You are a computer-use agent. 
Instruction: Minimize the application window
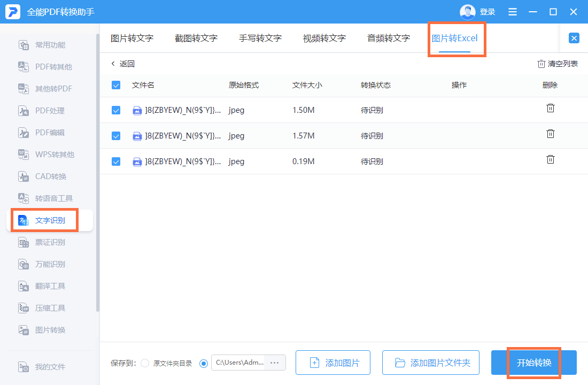533,12
